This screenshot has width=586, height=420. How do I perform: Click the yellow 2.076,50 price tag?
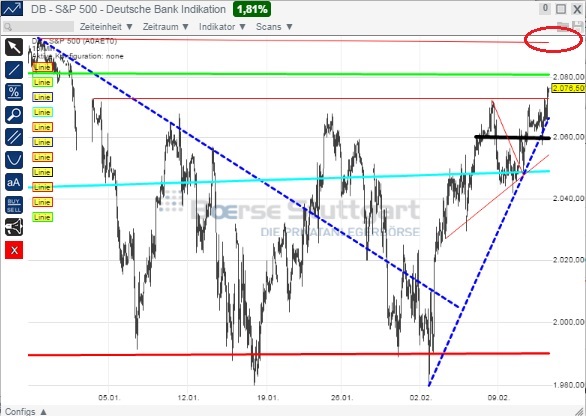click(x=568, y=88)
